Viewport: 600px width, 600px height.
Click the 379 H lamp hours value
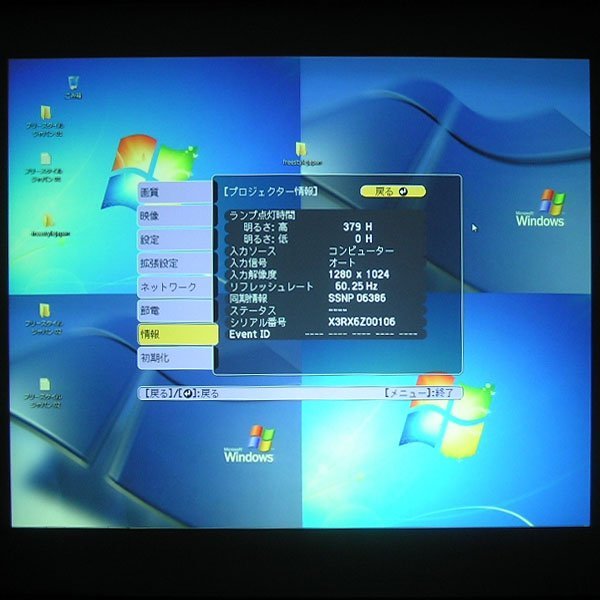tap(357, 227)
